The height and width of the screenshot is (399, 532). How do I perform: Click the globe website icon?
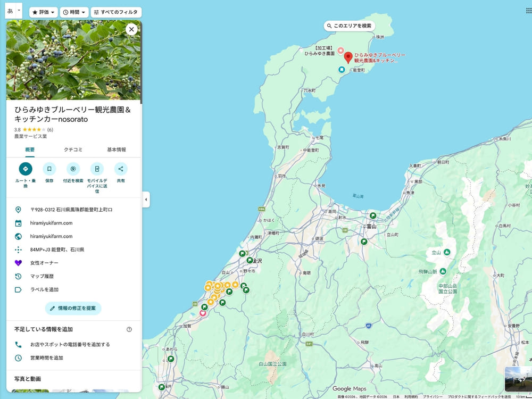(x=18, y=236)
